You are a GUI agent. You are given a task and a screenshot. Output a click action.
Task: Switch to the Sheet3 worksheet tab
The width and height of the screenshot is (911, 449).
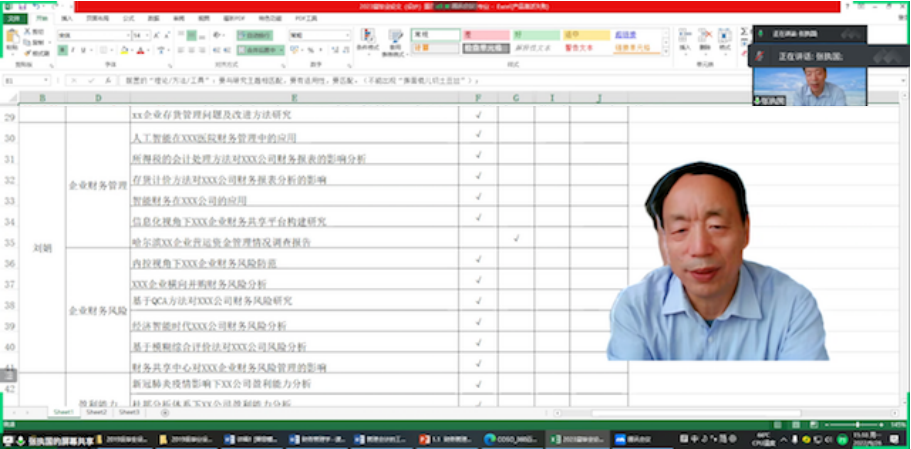[129, 412]
